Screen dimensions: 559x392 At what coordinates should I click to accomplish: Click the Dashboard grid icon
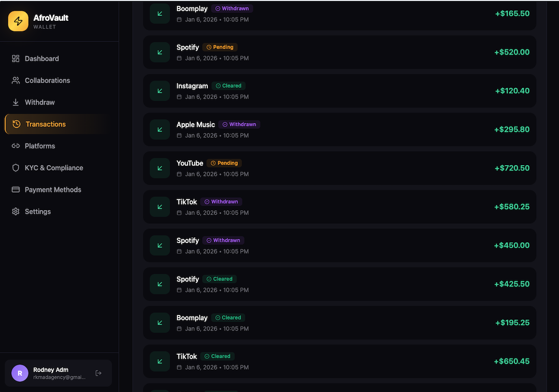(16, 59)
